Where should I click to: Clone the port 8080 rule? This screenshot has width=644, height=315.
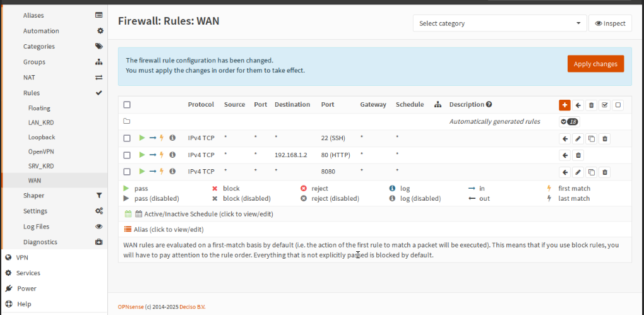(592, 172)
